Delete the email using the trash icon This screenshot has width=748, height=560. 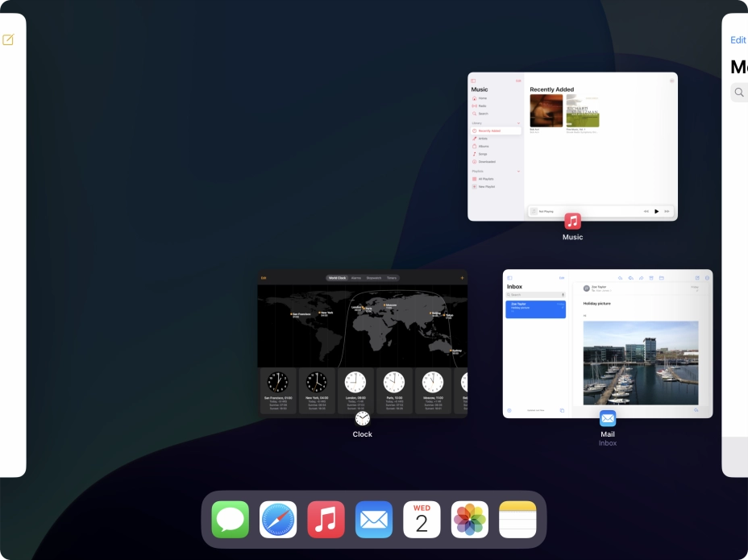(650, 277)
